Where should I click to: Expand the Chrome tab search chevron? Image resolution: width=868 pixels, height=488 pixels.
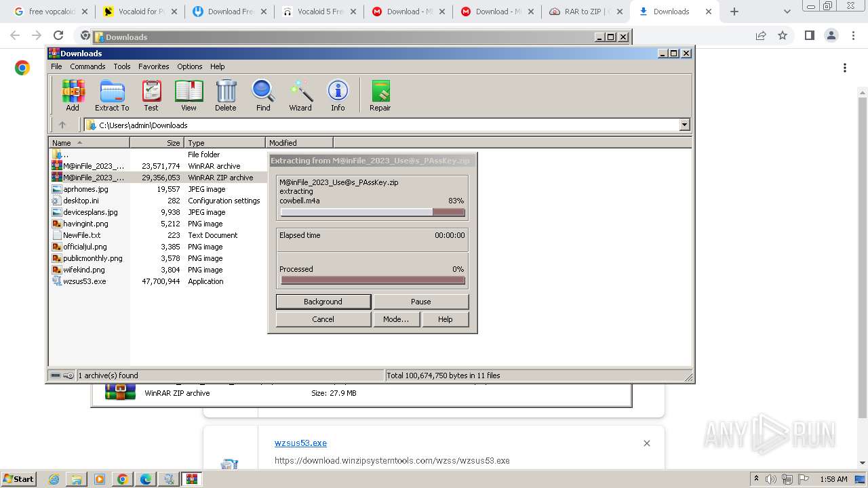787,12
